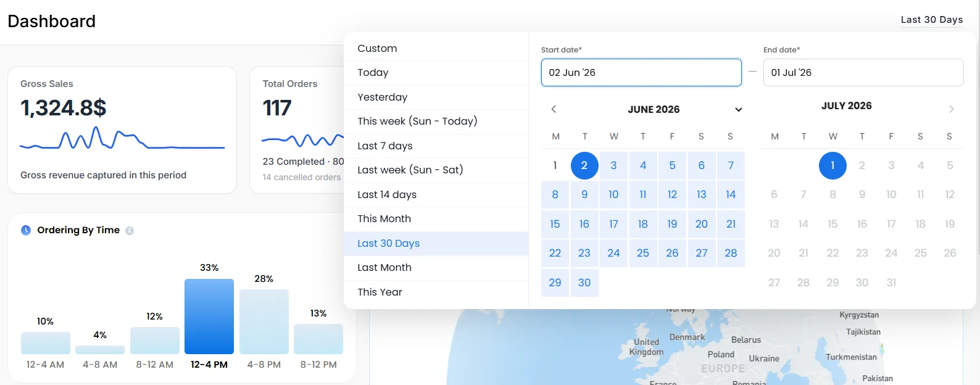Click the 8-12 AM bar in chart

[x=155, y=341]
